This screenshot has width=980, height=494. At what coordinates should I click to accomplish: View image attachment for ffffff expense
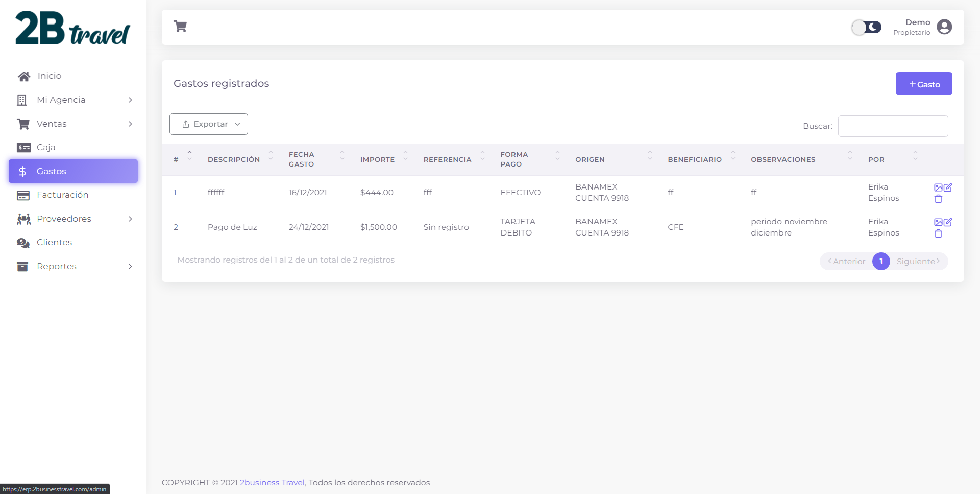pos(938,187)
